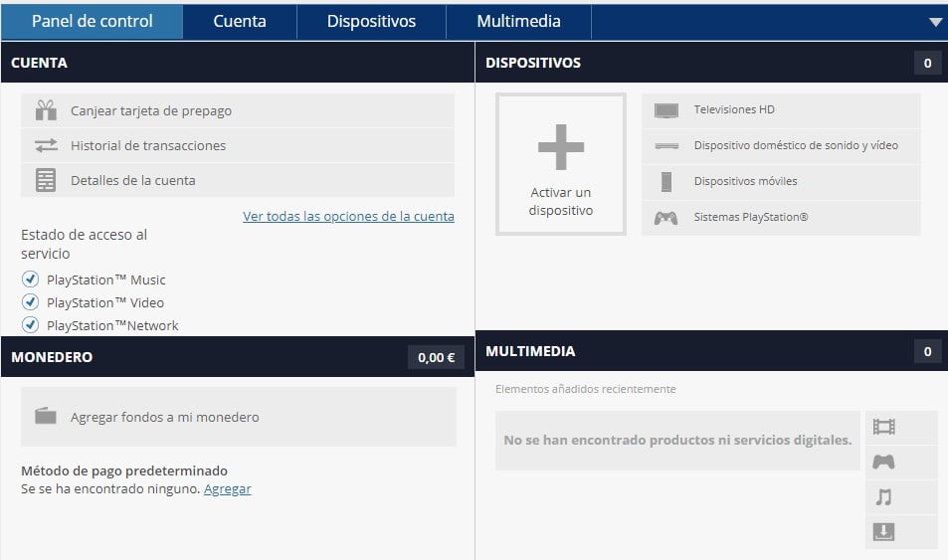Open Historial de transacciones
The height and width of the screenshot is (560, 948).
238,145
